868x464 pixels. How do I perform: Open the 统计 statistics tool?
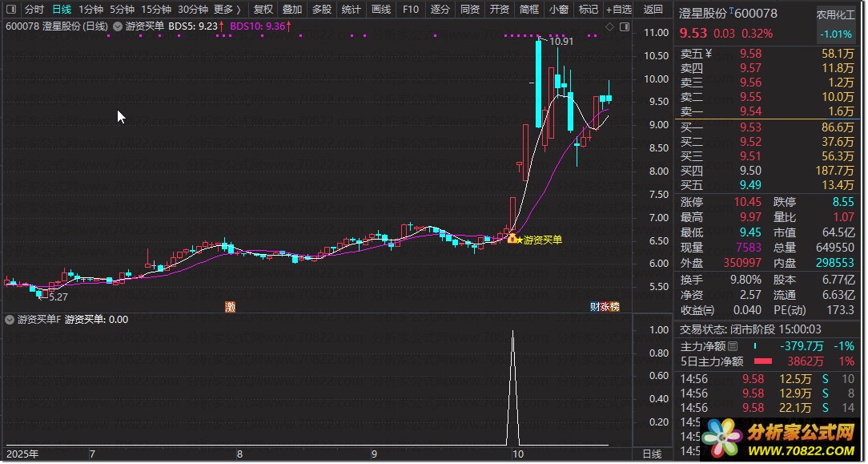[351, 10]
